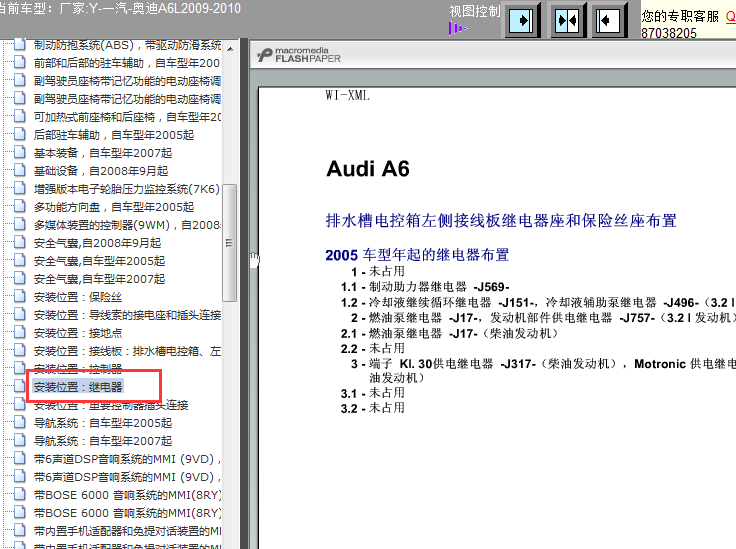Viewport: 736px width, 549px height.
Task: Click the page icon beside 安装位置：保险丝
Action: (x=19, y=297)
